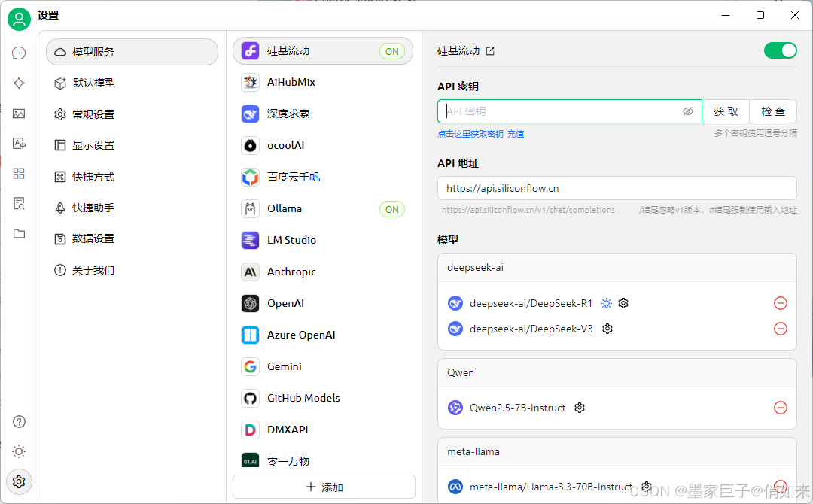Click the settings gear in sidebar
The height and width of the screenshot is (504, 813).
point(19,481)
